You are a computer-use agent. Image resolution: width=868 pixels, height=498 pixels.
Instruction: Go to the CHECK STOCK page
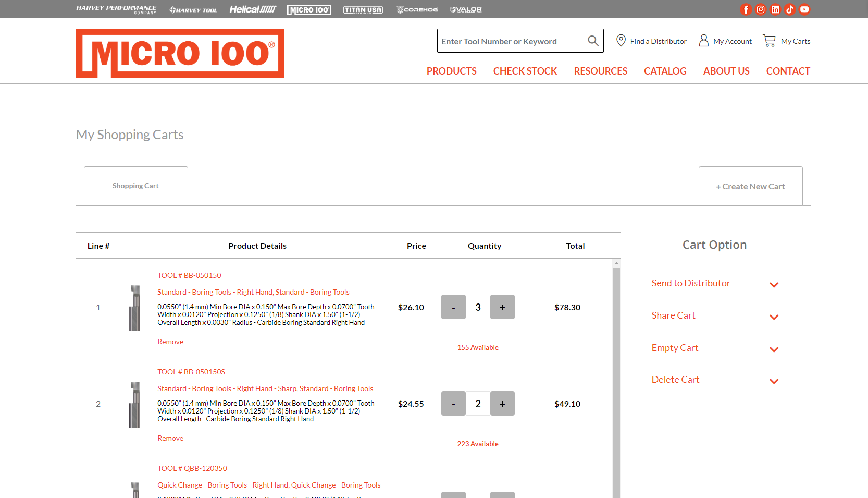tap(525, 71)
